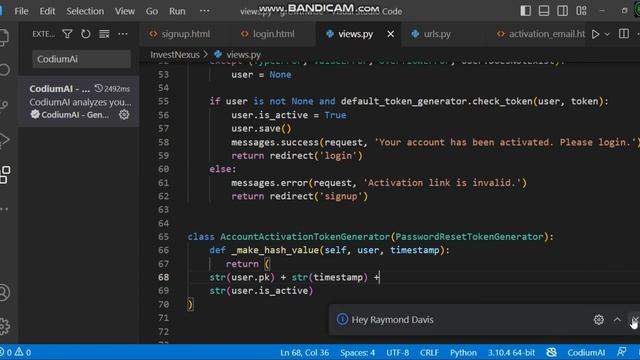Expand run options dropdown arrow
This screenshot has width=640, height=360.
pyautogui.click(x=607, y=34)
